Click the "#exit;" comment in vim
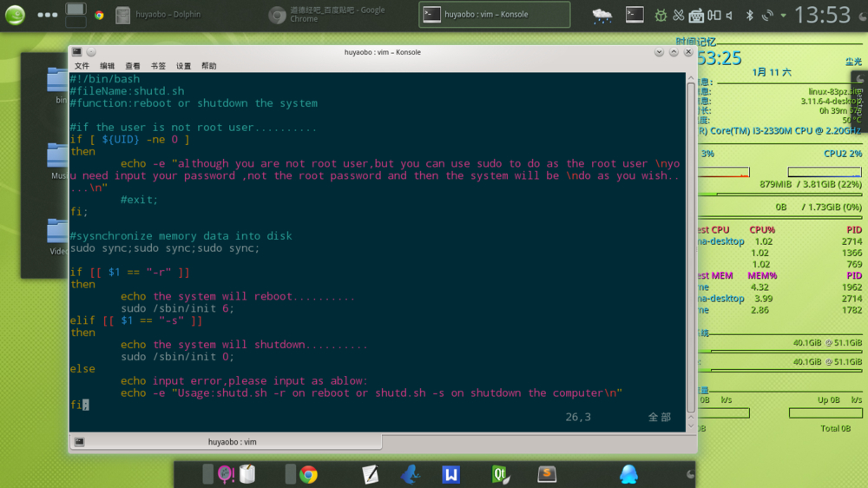 (140, 200)
